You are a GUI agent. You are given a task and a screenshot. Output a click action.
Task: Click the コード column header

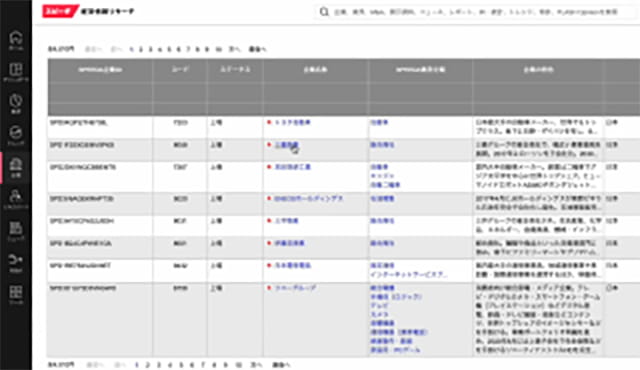point(180,70)
